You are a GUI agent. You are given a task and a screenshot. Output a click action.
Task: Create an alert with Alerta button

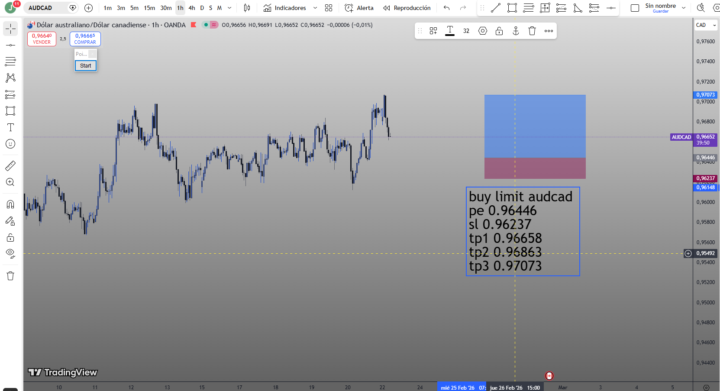point(359,8)
